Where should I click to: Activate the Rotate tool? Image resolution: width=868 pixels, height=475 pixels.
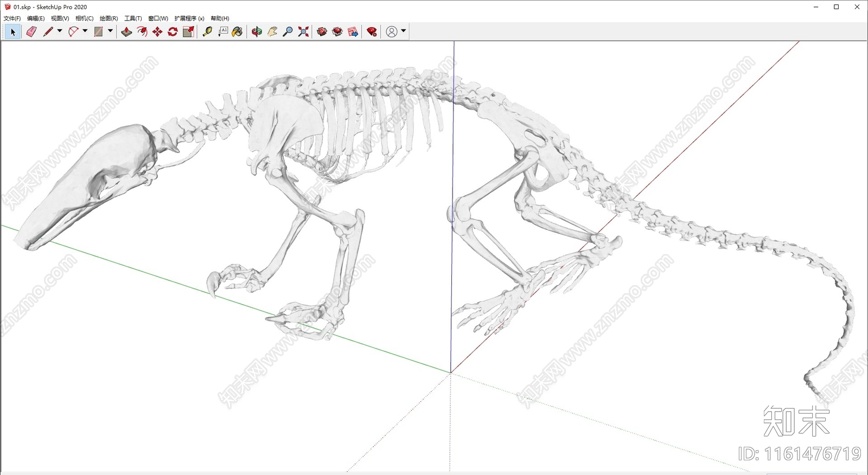173,32
